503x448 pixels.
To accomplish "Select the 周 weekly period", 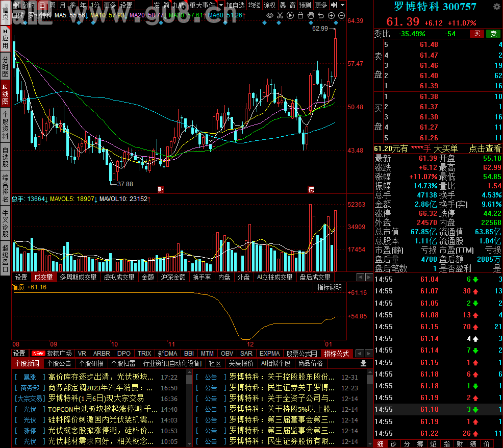I will pos(53,5).
